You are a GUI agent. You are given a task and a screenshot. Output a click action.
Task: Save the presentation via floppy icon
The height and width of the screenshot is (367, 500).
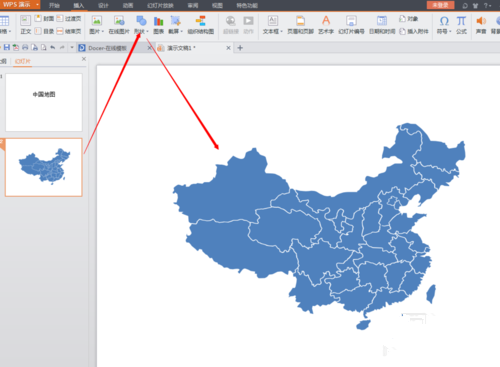coord(7,48)
